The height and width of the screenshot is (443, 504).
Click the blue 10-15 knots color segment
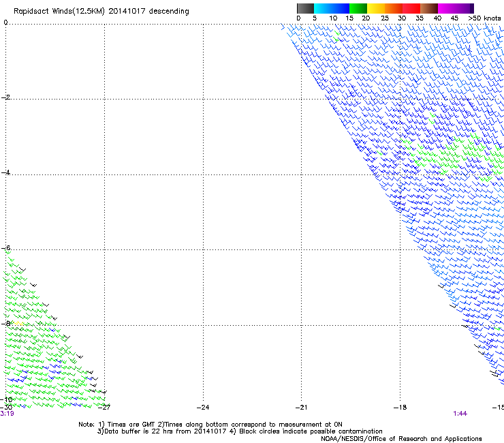(341, 8)
